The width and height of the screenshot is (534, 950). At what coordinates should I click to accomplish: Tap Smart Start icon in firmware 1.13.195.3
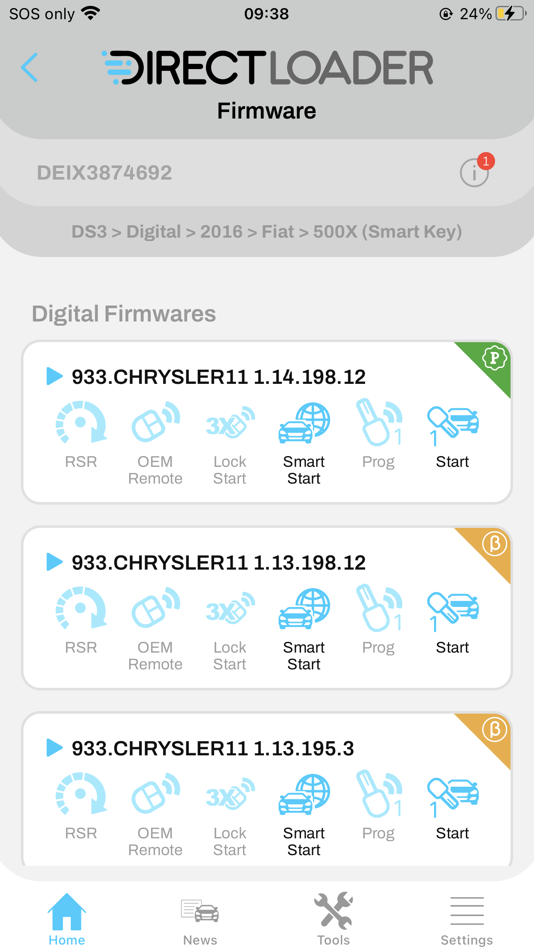304,794
